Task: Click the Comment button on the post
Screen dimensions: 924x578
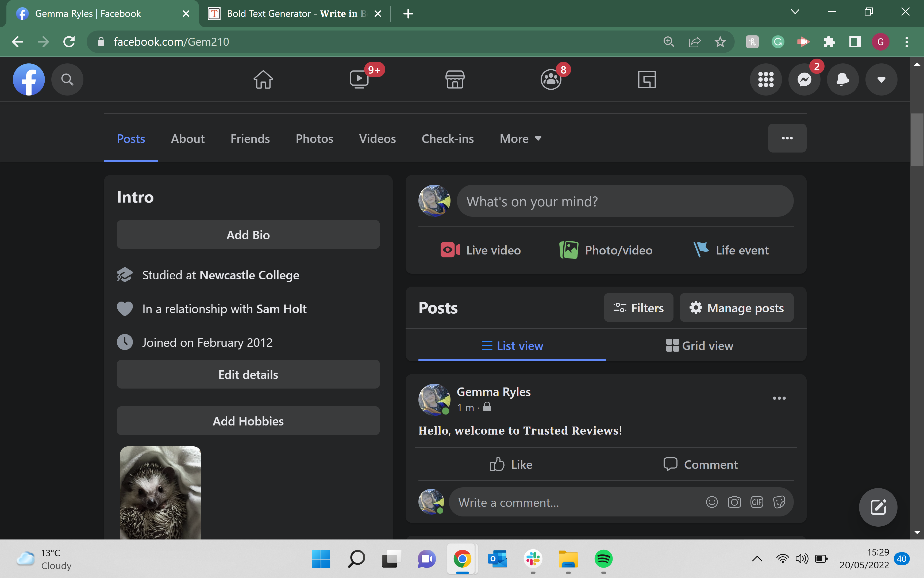Action: pos(700,465)
